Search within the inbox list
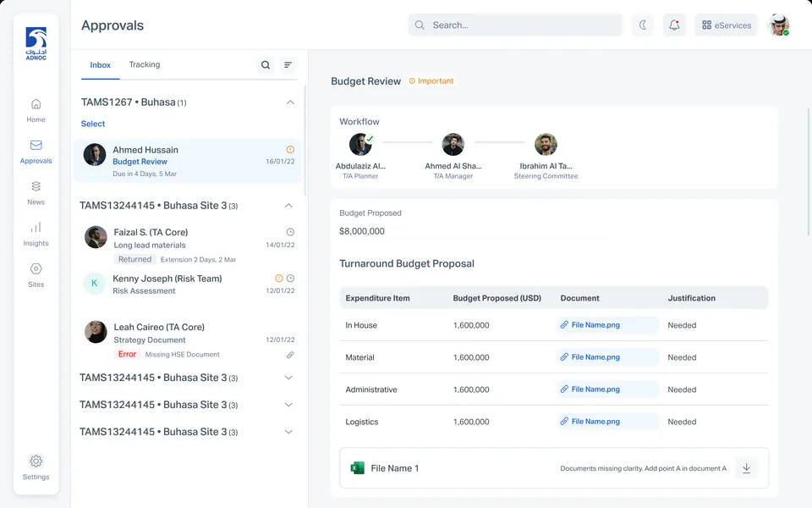812x508 pixels. 266,65
